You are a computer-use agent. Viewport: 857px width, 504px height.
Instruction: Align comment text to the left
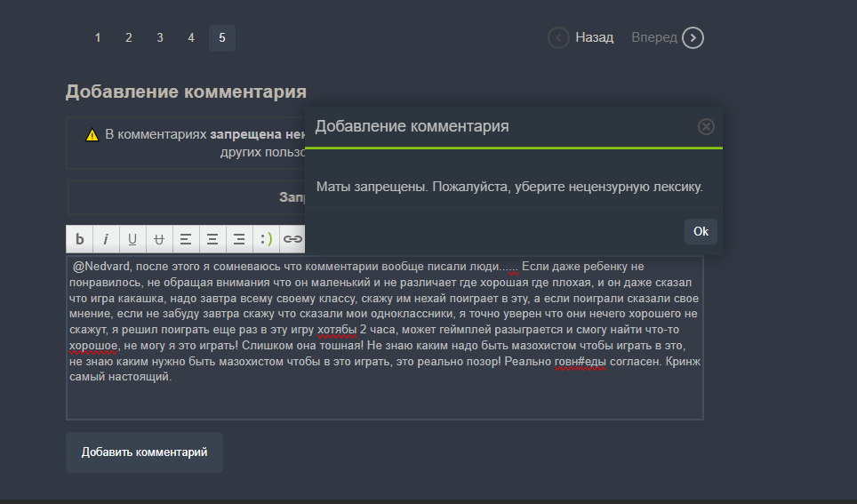pyautogui.click(x=186, y=238)
